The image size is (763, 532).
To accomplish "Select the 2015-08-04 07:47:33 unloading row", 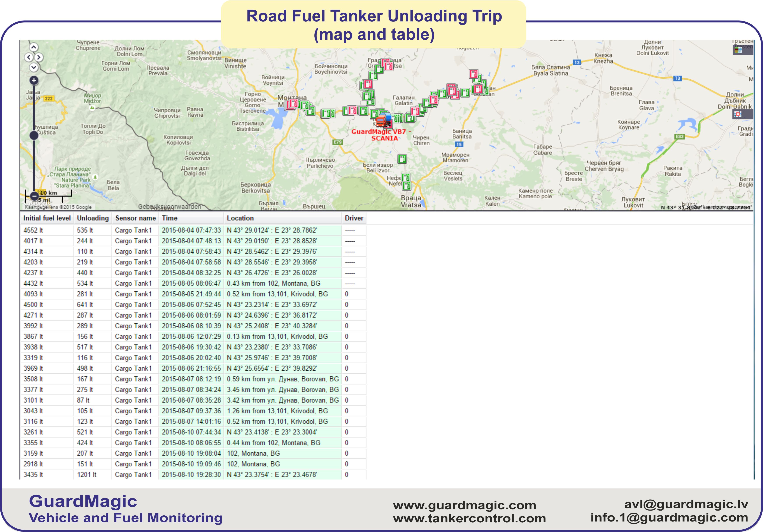I will [191, 230].
